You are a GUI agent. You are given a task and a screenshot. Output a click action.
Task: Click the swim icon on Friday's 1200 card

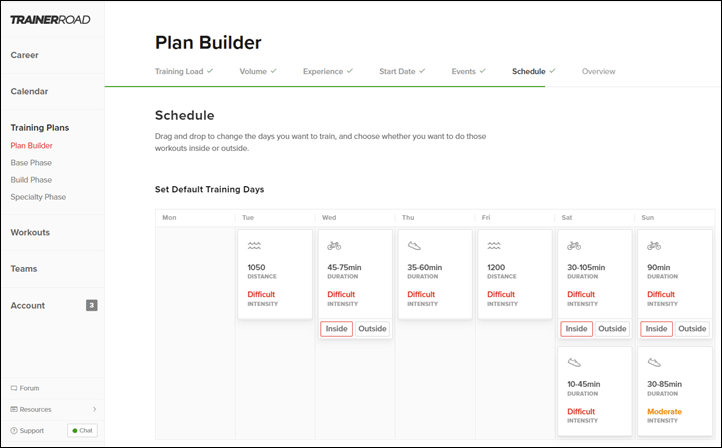tap(494, 246)
